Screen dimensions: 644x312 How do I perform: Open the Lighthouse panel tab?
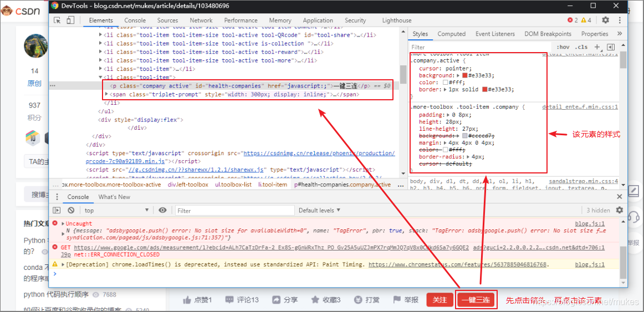pos(397,20)
